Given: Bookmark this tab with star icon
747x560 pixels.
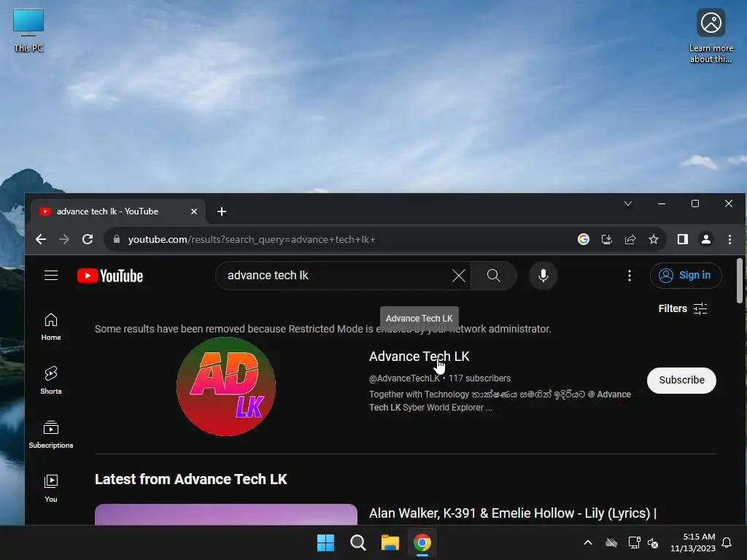Looking at the screenshot, I should (654, 239).
